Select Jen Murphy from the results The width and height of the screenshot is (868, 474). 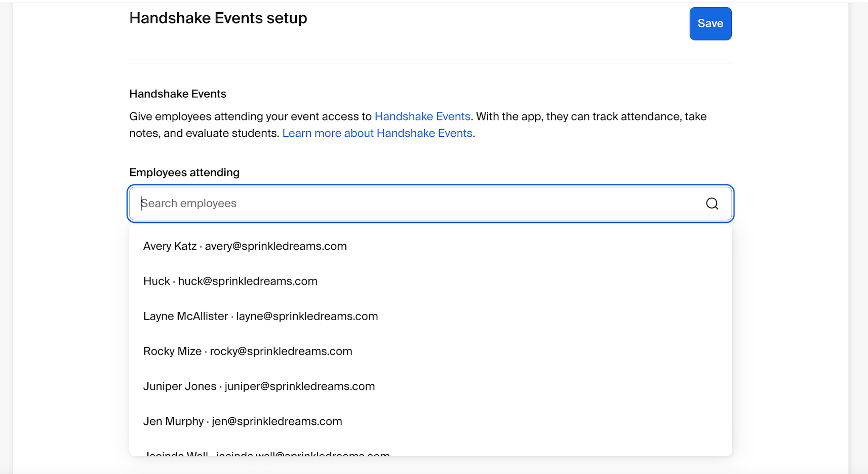click(242, 421)
